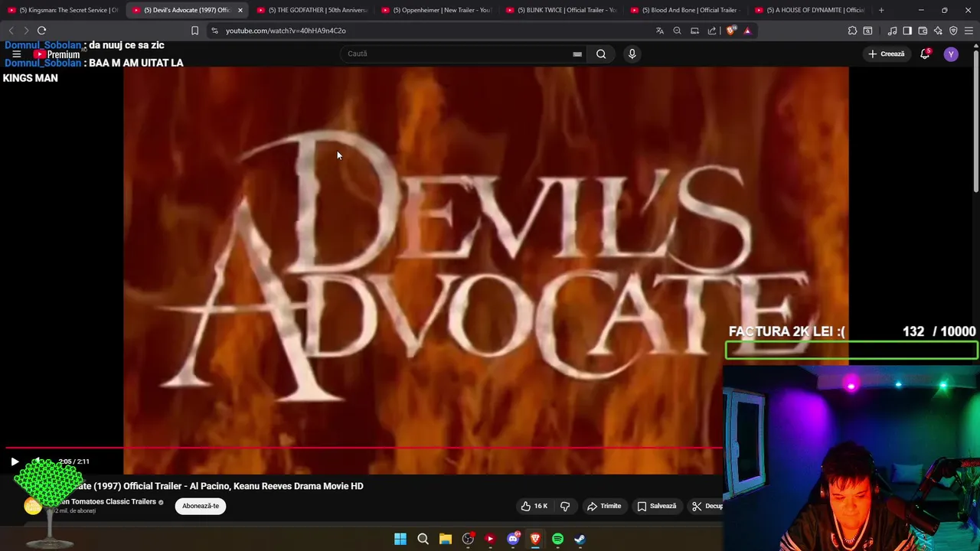
Task: Bookmark this page
Action: pos(194,31)
